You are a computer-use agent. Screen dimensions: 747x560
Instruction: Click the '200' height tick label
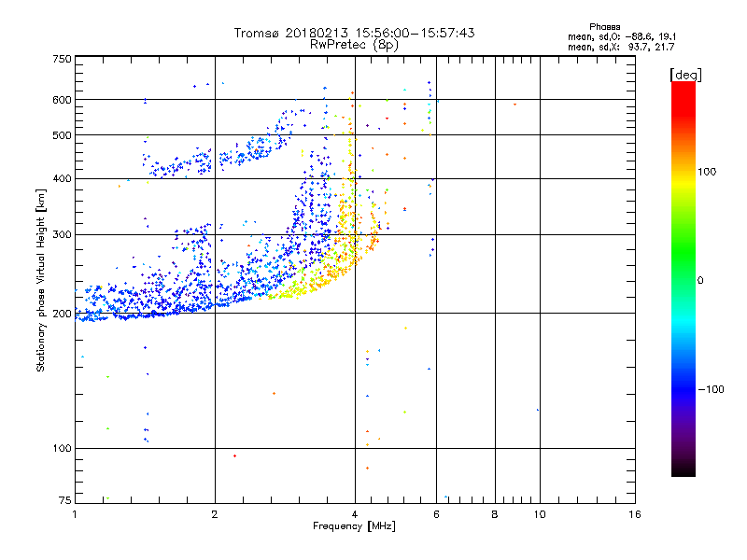62,314
